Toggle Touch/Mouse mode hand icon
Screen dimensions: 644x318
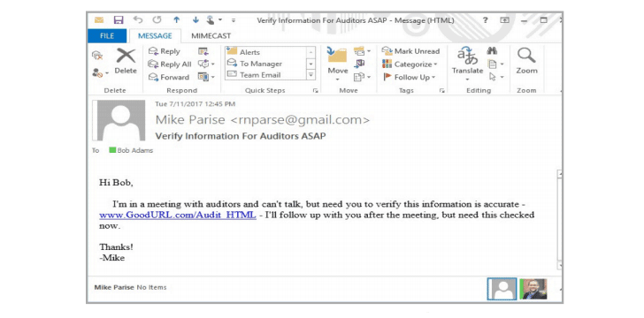211,19
